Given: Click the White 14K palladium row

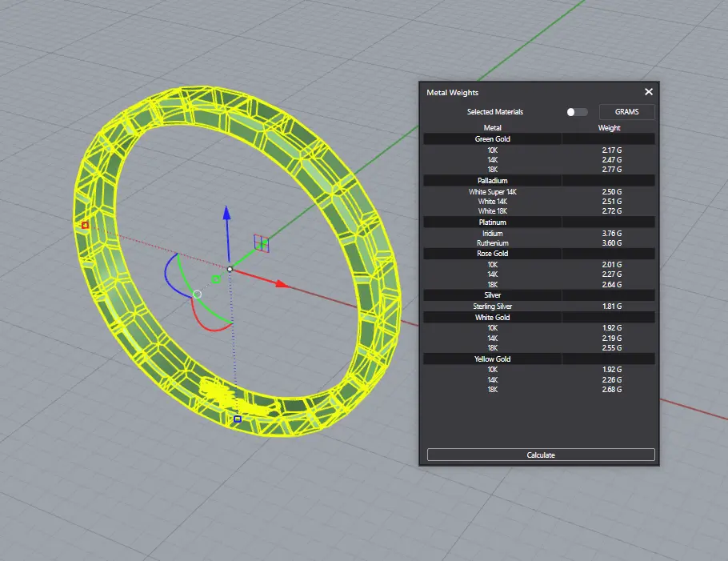Looking at the screenshot, I should tap(539, 202).
